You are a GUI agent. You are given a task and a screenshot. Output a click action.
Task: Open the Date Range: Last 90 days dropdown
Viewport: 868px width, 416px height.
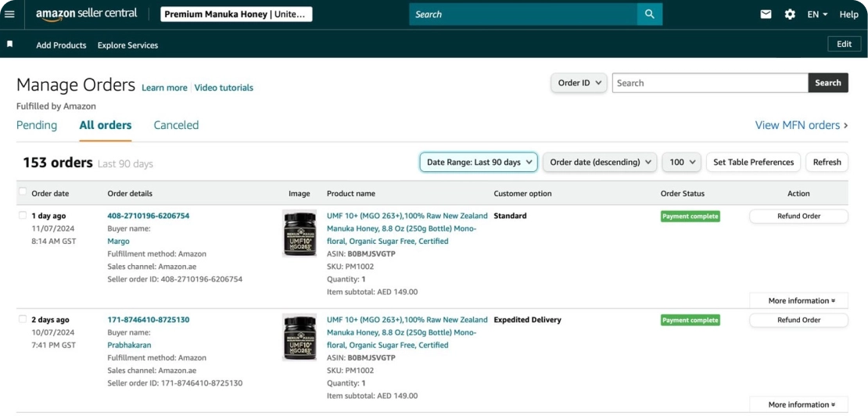click(x=479, y=162)
